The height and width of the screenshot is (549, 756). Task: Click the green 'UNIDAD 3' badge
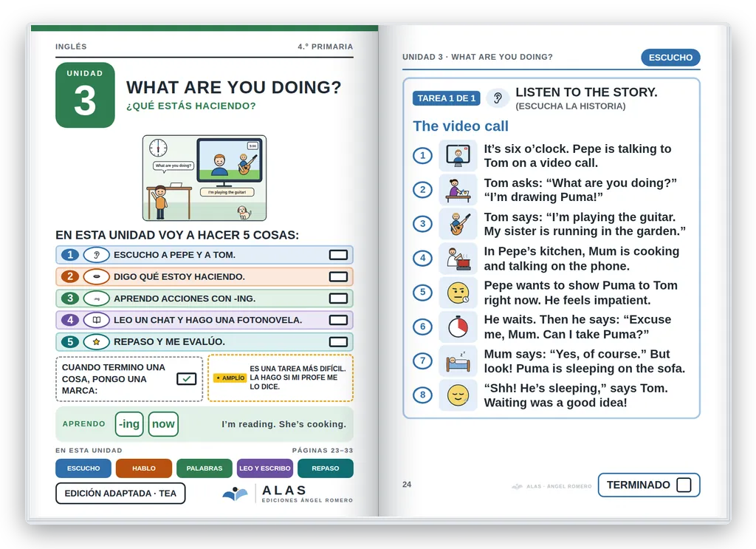pyautogui.click(x=86, y=95)
